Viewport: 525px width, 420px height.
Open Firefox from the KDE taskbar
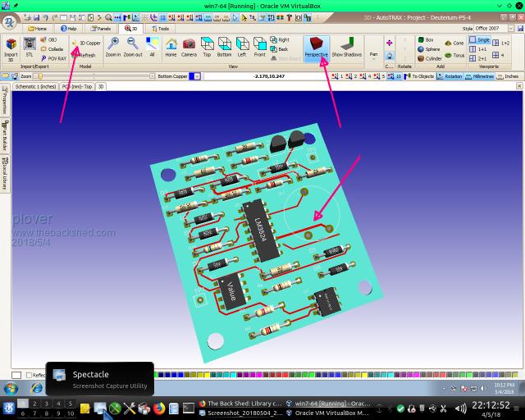(158, 407)
